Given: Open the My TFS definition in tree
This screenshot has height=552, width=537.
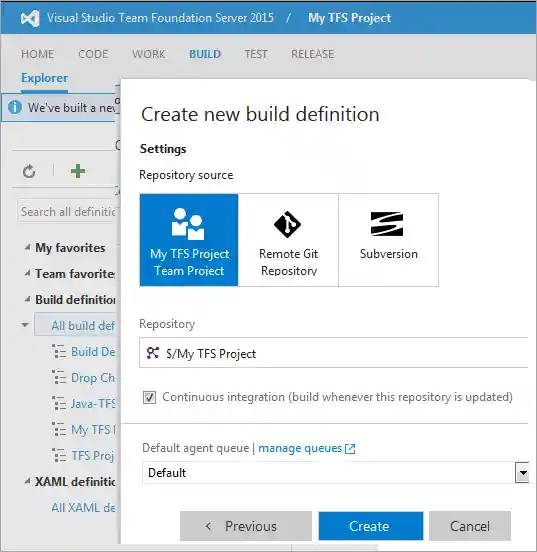Looking at the screenshot, I should coord(93,429).
